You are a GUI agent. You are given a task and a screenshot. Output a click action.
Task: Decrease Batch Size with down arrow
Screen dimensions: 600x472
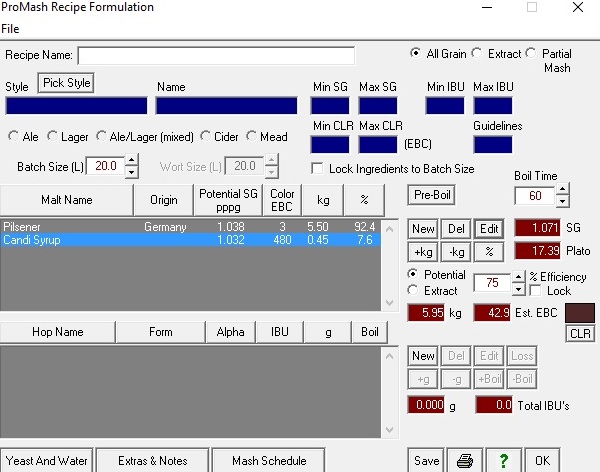131,172
